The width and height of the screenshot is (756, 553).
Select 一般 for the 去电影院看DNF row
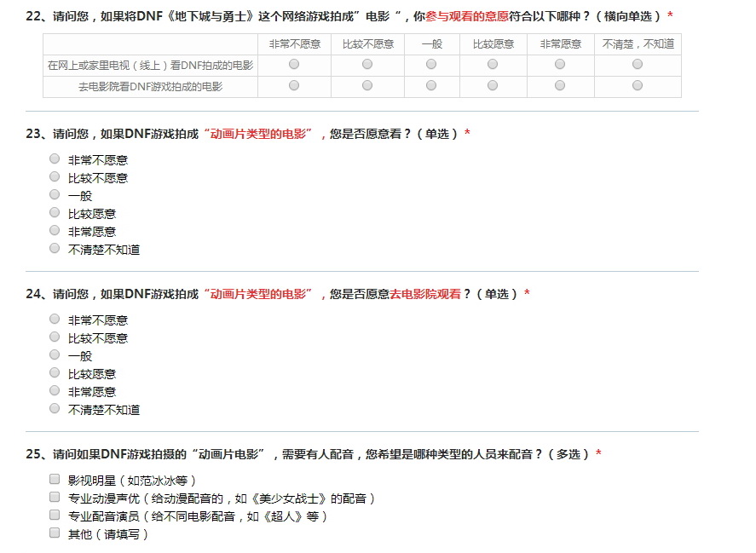pyautogui.click(x=431, y=85)
